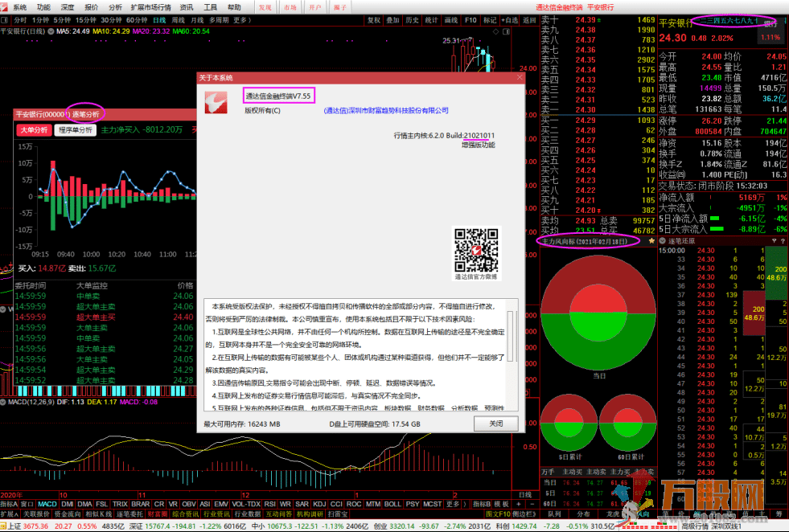
Task: Select the RSI indicator tab
Action: coord(269,504)
